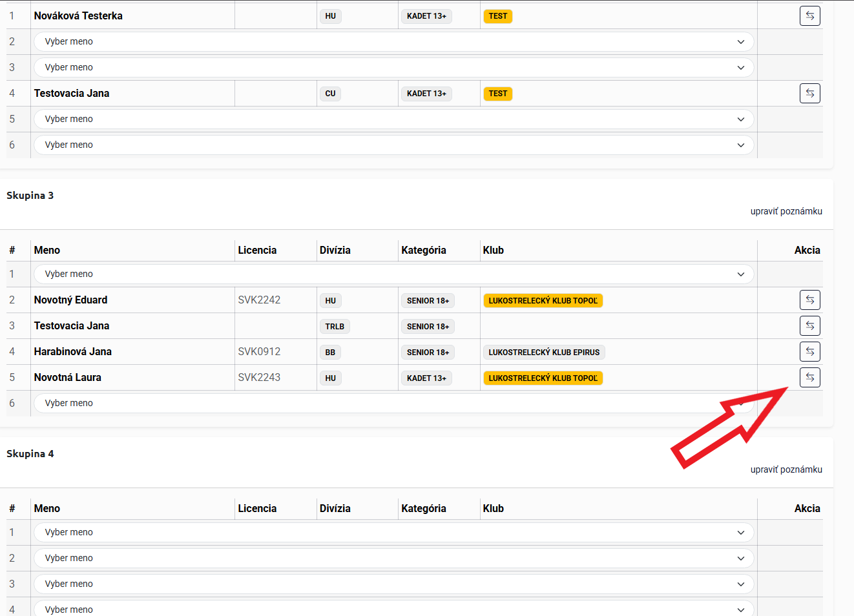This screenshot has width=854, height=616.
Task: Click 'upraviť poznámku' link for Skupina 3
Action: click(x=786, y=211)
